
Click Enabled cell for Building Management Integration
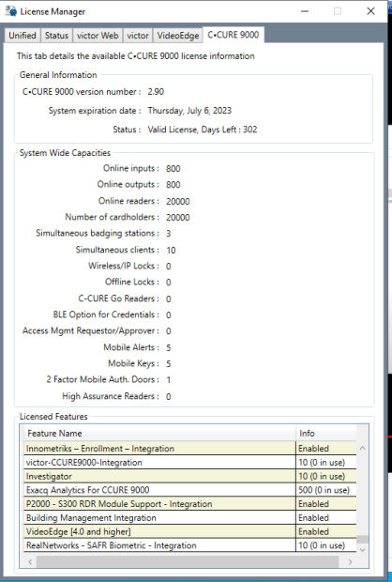326,518
